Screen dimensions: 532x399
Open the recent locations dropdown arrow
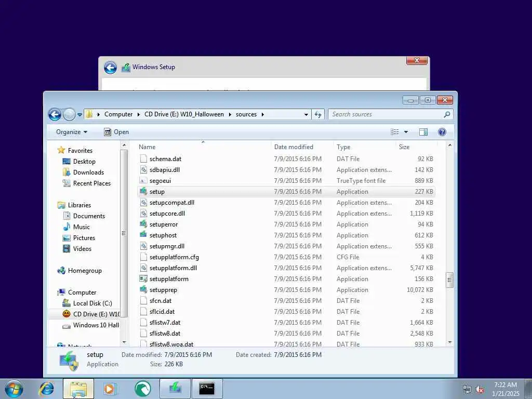click(79, 115)
